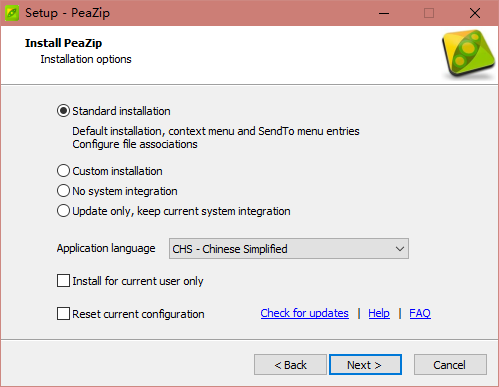Viewport: 499px width, 387px height.
Task: Go back with the Back button
Action: pyautogui.click(x=290, y=365)
